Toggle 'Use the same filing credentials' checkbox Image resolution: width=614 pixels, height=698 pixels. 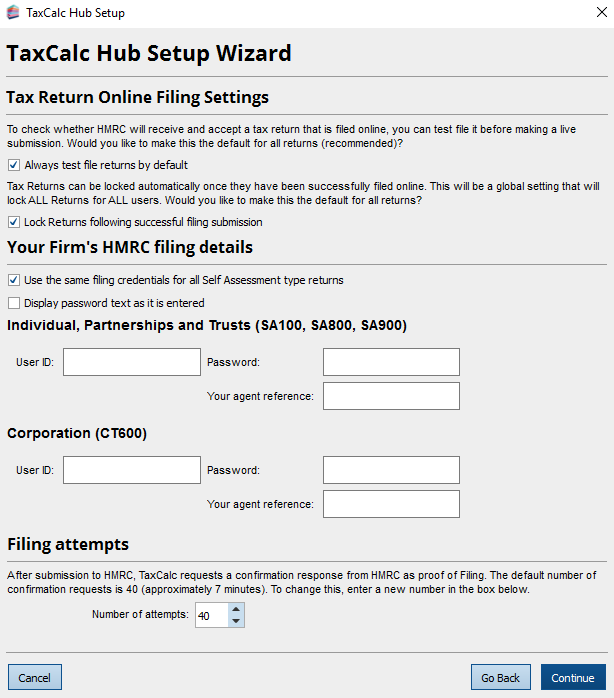pos(14,280)
